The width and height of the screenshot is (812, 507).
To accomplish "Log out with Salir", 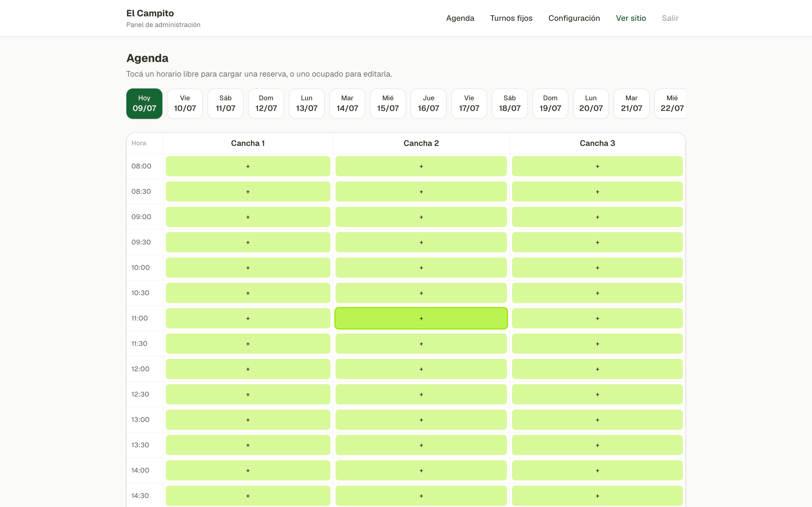I will click(x=670, y=18).
